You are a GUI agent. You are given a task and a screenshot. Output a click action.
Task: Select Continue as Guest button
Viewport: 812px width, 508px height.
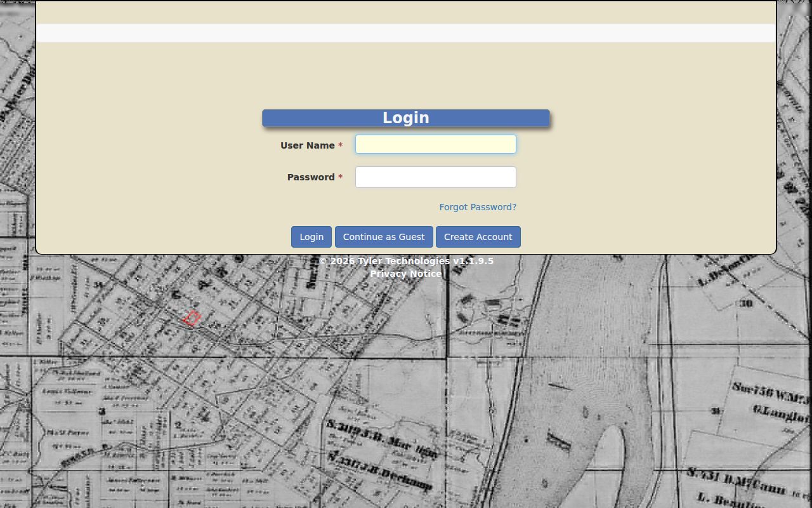pyautogui.click(x=384, y=237)
